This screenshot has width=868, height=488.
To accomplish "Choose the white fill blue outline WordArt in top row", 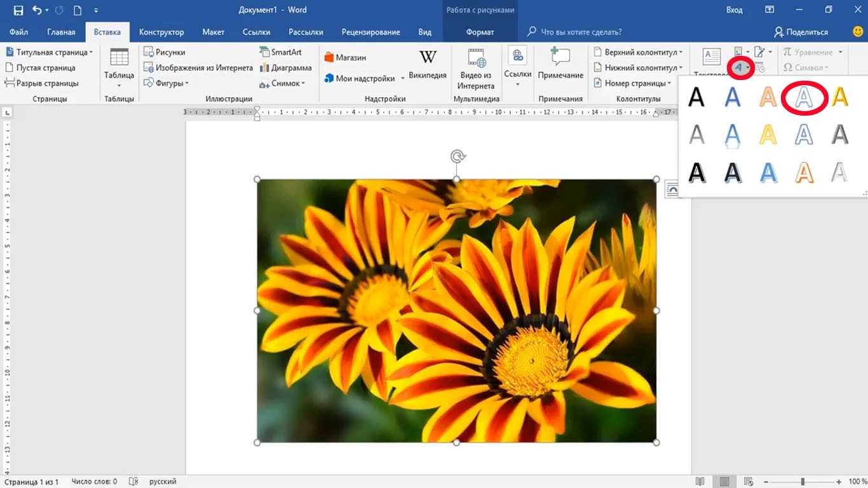I will click(x=804, y=97).
